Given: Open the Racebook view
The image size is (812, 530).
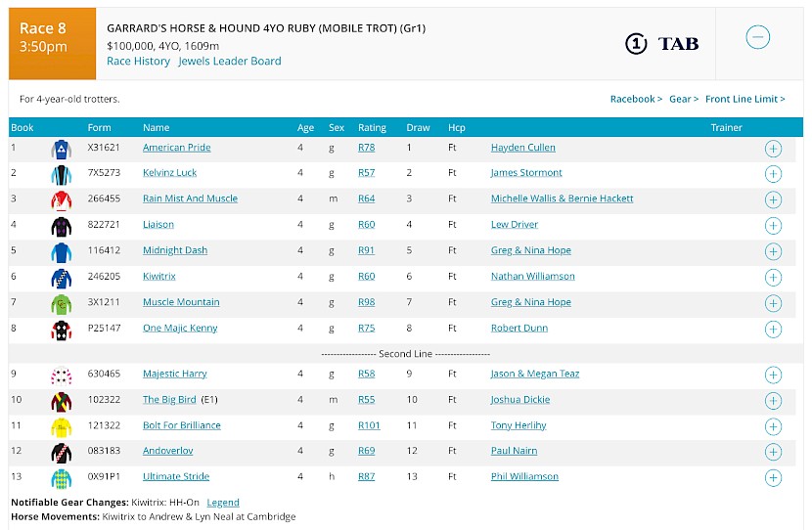Looking at the screenshot, I should coord(636,99).
